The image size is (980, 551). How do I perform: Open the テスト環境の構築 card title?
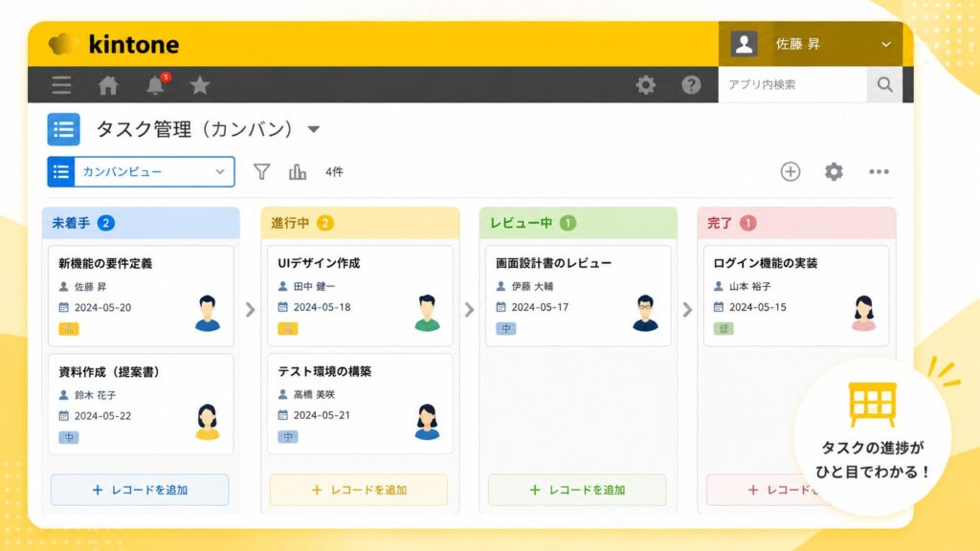pos(325,371)
